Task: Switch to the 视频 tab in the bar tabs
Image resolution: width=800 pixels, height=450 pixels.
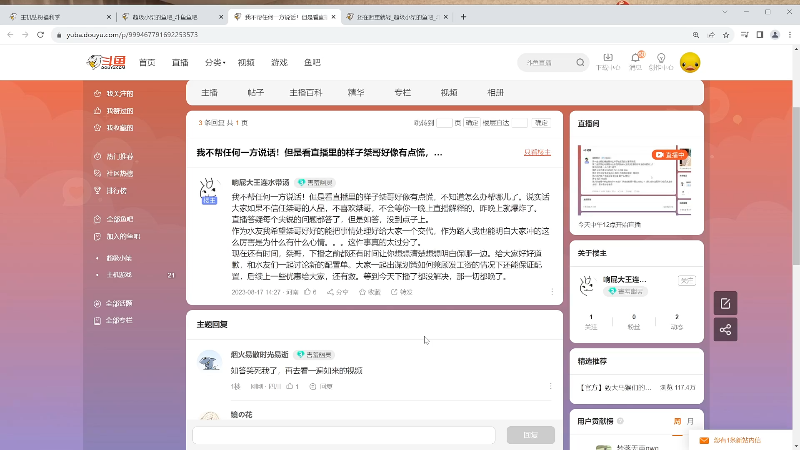Action: click(x=449, y=92)
